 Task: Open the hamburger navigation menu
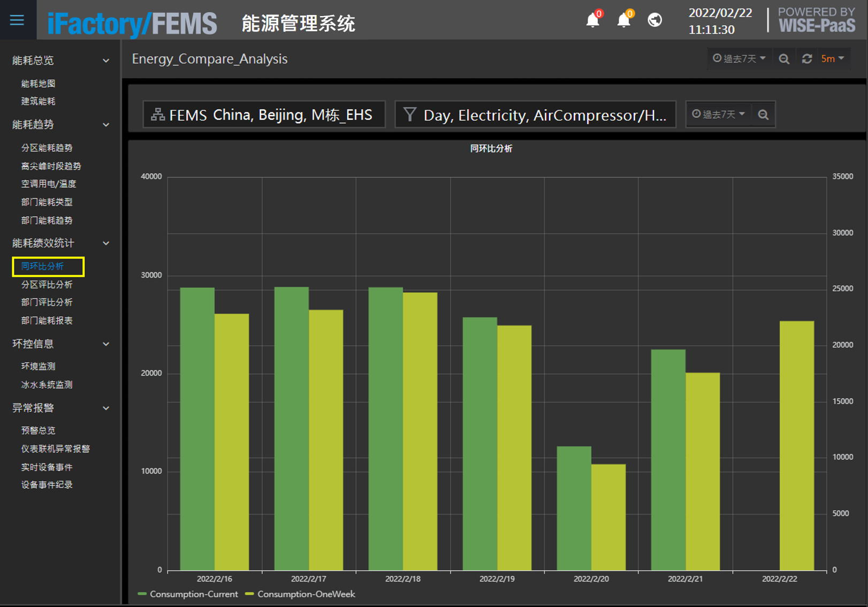[x=17, y=20]
